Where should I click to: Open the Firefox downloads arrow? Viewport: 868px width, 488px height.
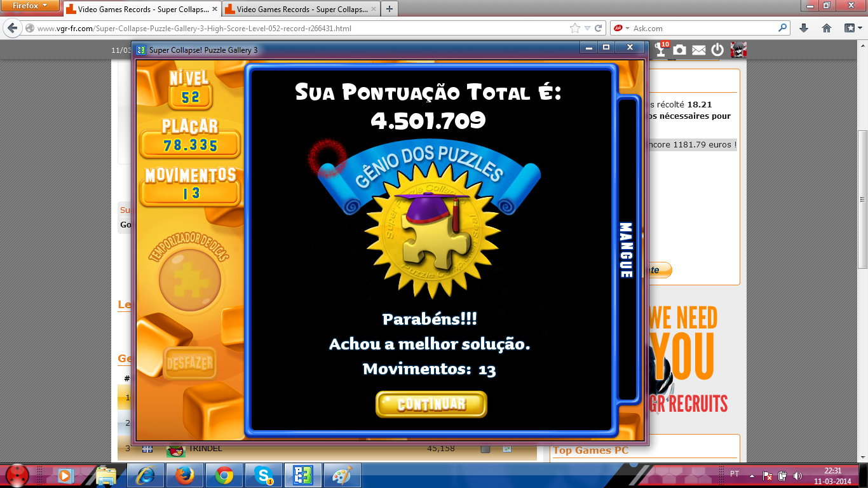[804, 28]
